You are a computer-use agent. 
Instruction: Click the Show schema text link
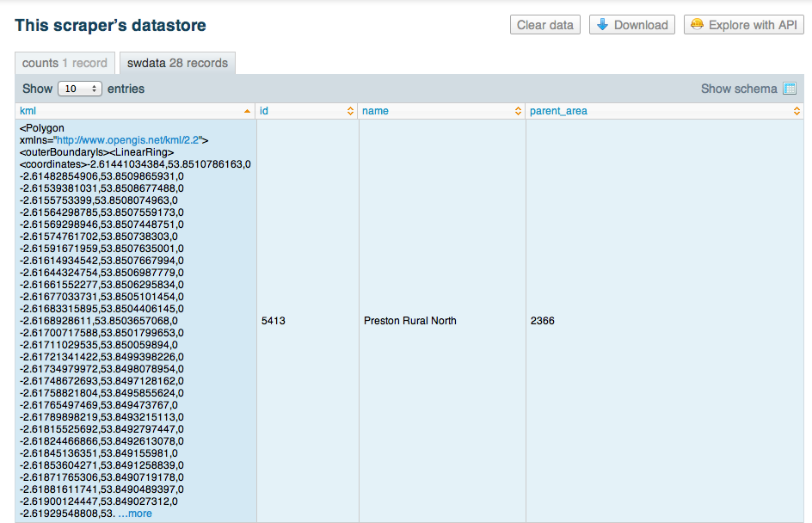pyautogui.click(x=738, y=89)
